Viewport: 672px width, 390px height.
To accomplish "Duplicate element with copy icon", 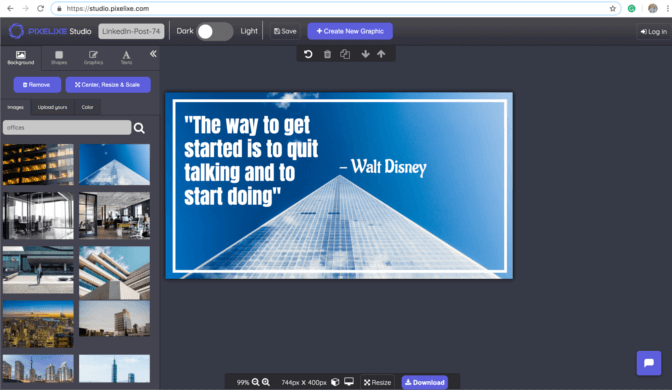I will tap(345, 54).
